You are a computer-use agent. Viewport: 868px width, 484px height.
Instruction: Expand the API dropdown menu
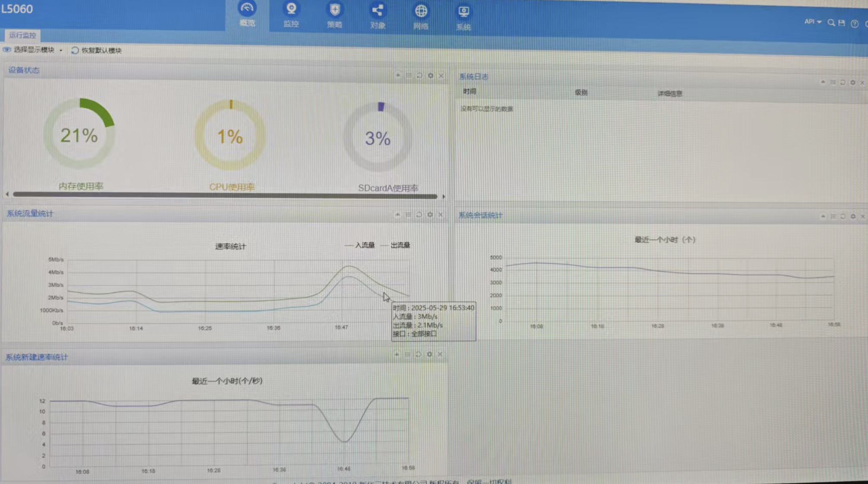pyautogui.click(x=812, y=22)
